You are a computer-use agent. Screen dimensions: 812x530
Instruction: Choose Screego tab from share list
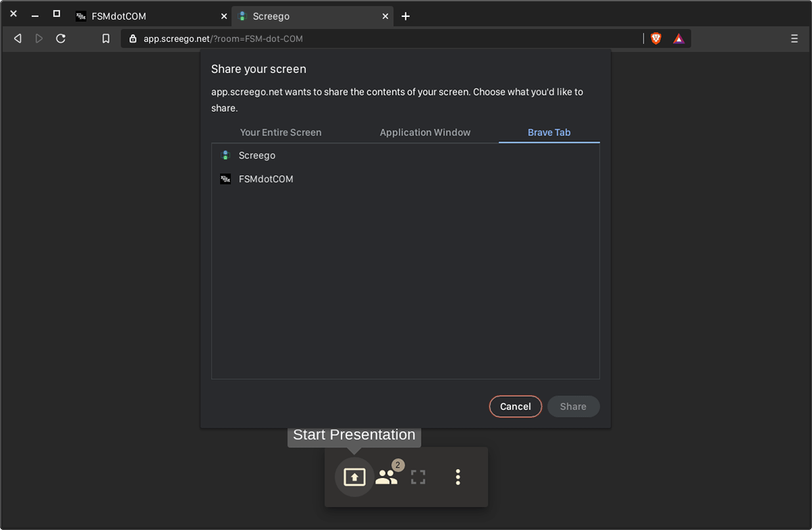click(405, 156)
